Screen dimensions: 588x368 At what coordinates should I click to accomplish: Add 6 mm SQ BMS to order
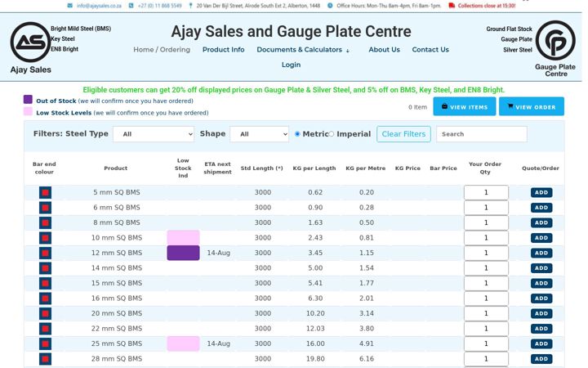coord(541,207)
